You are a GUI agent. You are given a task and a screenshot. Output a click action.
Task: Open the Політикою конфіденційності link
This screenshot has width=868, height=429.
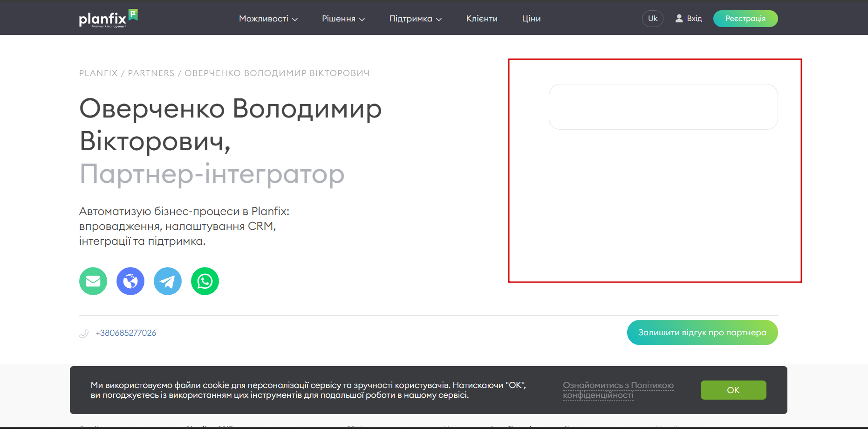(x=618, y=390)
